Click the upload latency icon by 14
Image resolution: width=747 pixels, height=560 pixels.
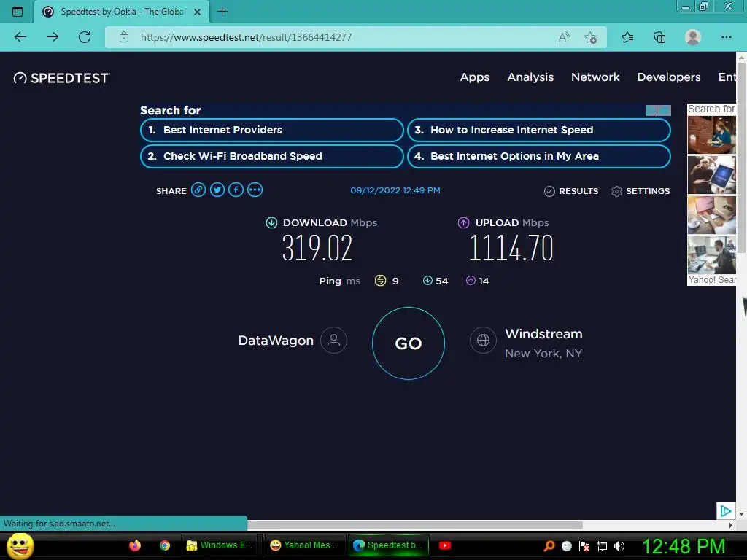[x=471, y=281]
